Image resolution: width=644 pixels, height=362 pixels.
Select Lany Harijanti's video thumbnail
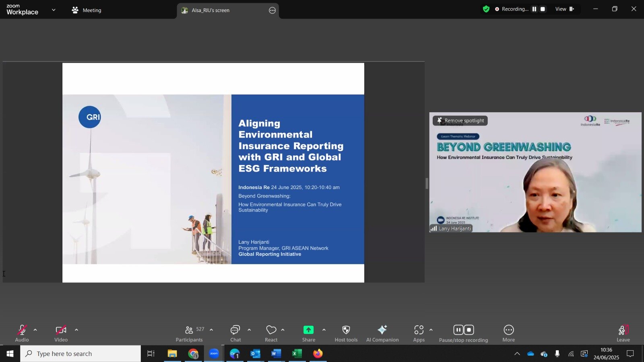535,172
